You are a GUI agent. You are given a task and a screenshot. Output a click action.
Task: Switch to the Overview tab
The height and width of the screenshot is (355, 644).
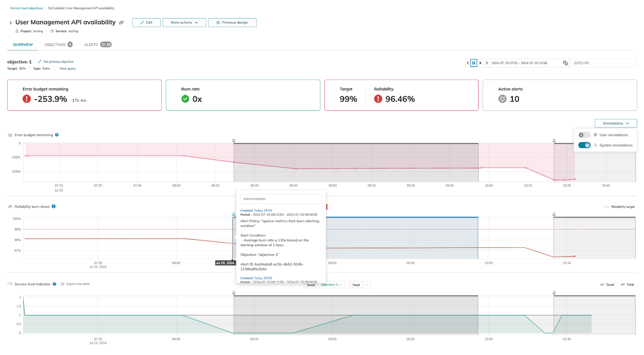[23, 45]
